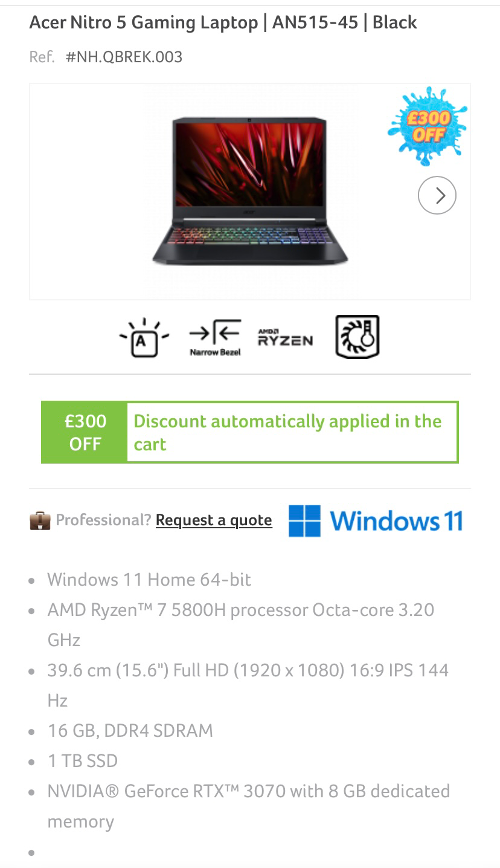The height and width of the screenshot is (868, 500).
Task: Click the backlit keyboard feature icon
Action: pos(144,337)
